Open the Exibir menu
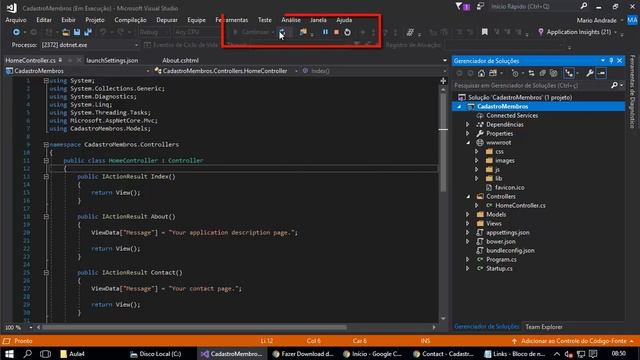This screenshot has height=360, width=640. [68, 20]
